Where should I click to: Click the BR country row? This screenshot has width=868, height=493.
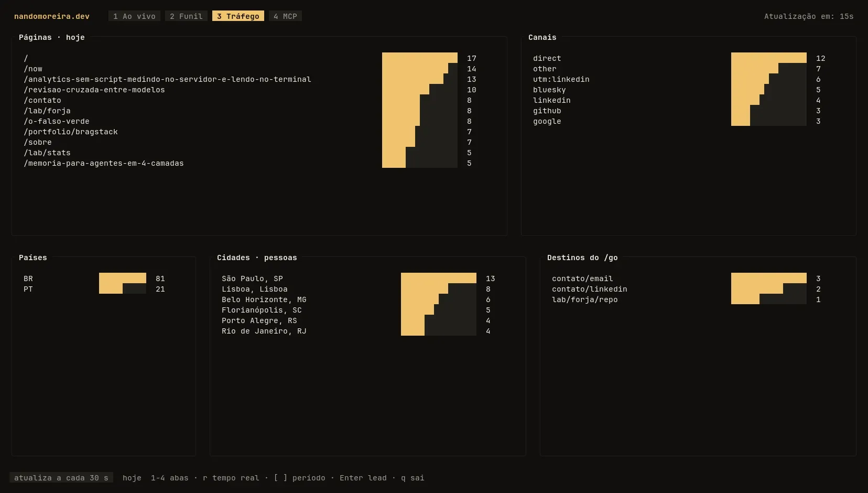tap(94, 278)
